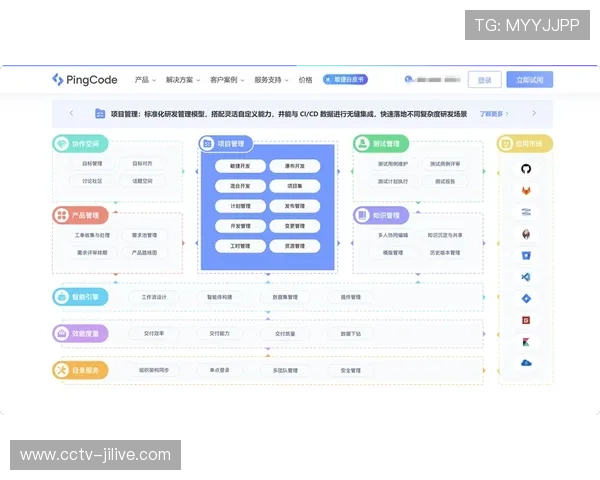Image resolution: width=600 pixels, height=480 pixels.
Task: Open the 价格 menu item
Action: point(305,80)
